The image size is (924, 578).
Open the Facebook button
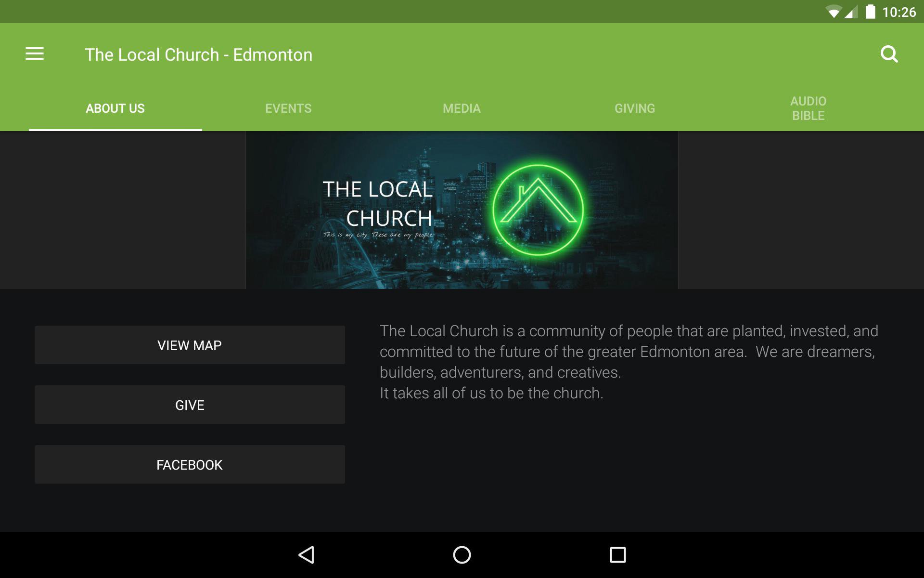[x=190, y=464]
